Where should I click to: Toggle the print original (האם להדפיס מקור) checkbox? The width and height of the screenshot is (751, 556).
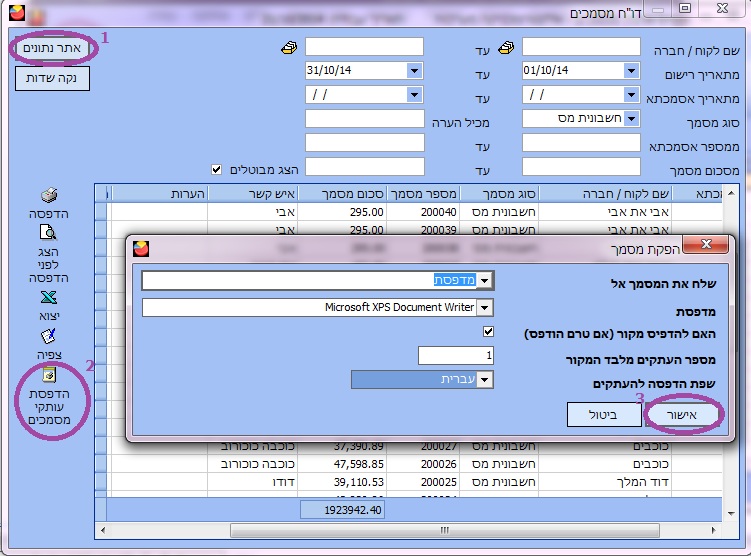(x=488, y=331)
